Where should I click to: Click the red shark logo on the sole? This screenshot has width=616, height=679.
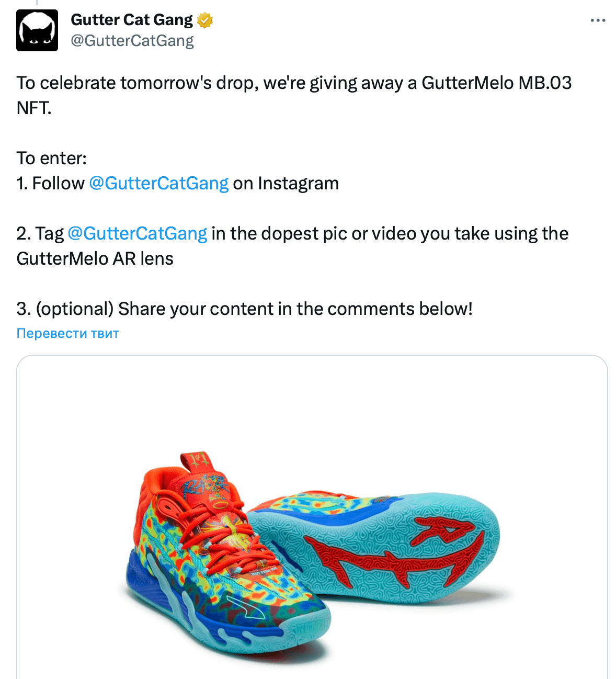[x=397, y=554]
